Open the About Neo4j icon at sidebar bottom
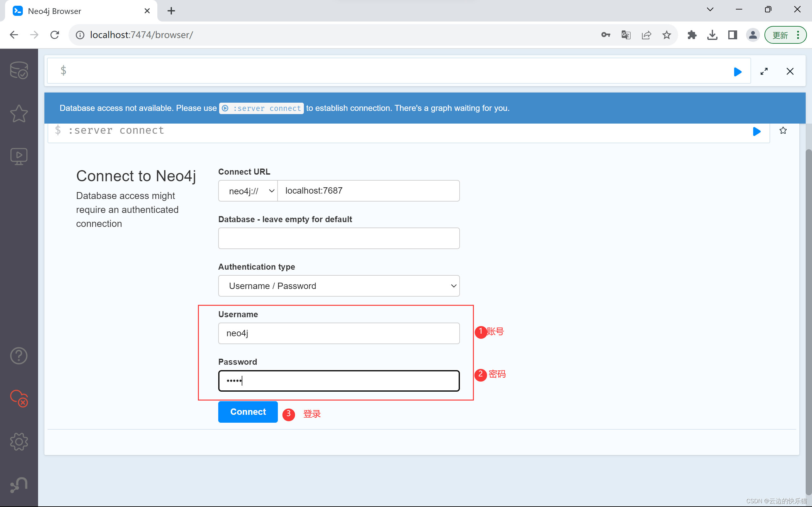This screenshot has width=812, height=507. (19, 485)
